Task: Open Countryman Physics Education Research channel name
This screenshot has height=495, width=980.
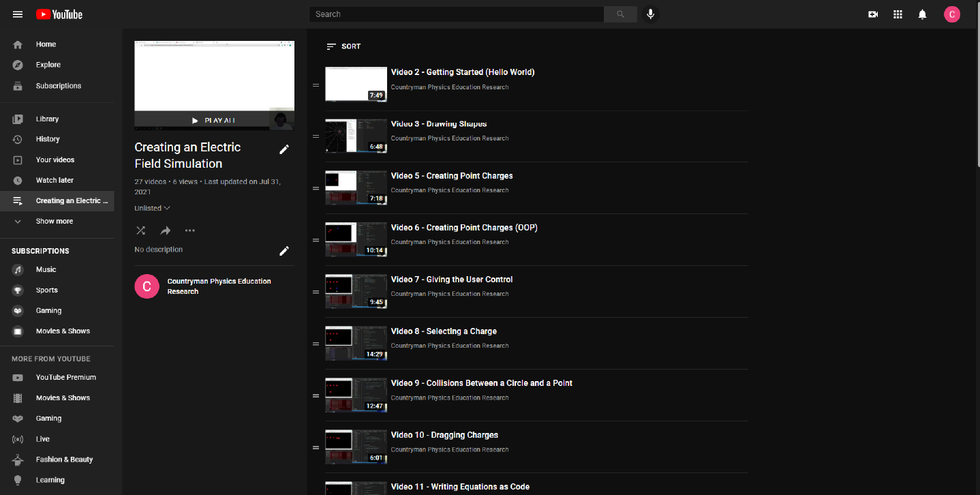Action: 219,286
